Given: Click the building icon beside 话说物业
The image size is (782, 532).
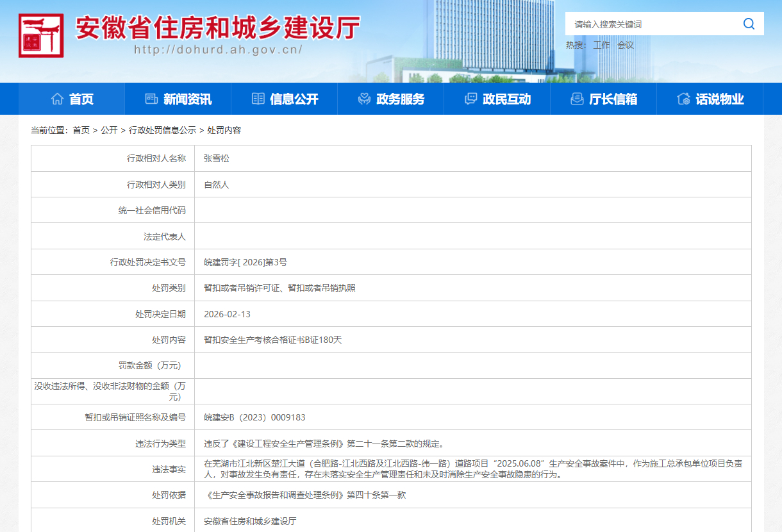Looking at the screenshot, I should 683,99.
